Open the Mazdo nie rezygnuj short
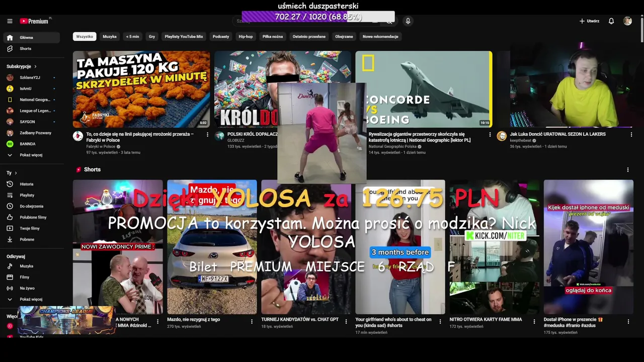644x362 pixels. (x=212, y=247)
